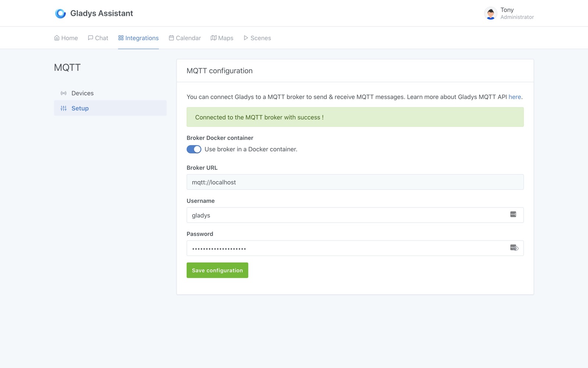Click the Integrations grid icon
The image size is (588, 368).
[x=121, y=38]
